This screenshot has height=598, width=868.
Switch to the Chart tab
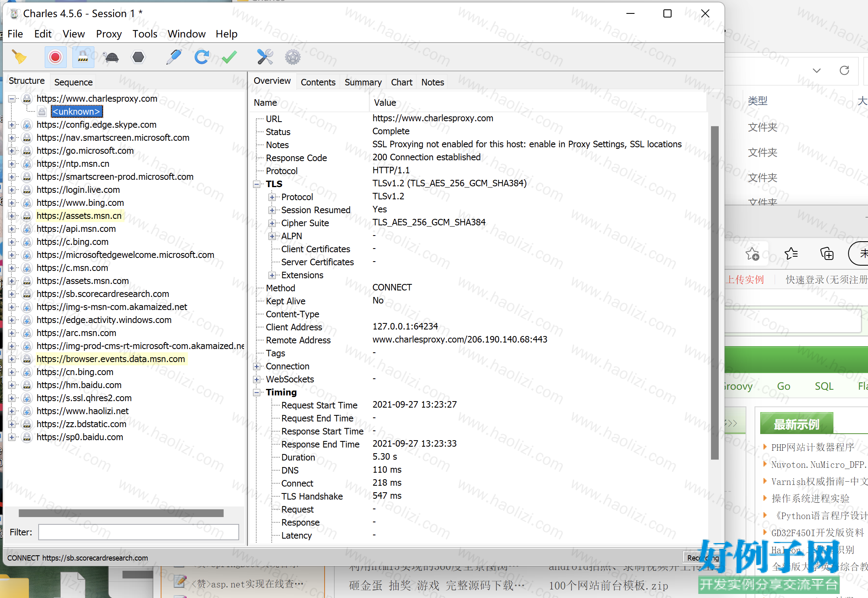pos(401,82)
